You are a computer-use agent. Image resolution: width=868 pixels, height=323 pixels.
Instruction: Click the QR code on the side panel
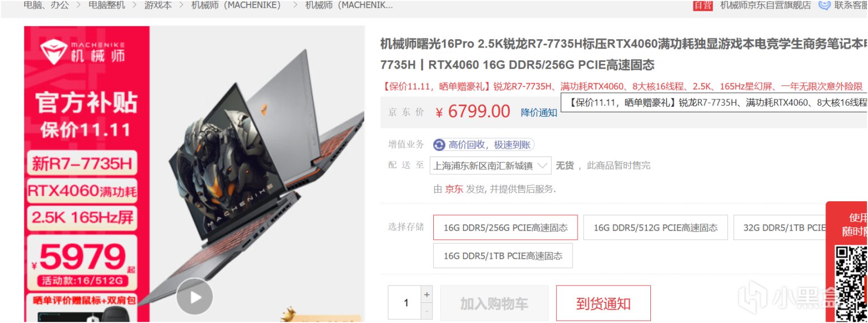(851, 282)
